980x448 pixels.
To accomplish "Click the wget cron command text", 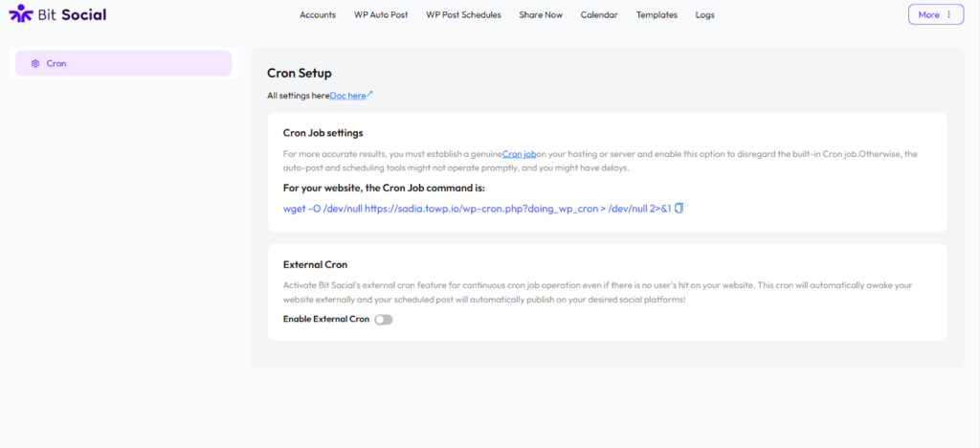I will [477, 208].
